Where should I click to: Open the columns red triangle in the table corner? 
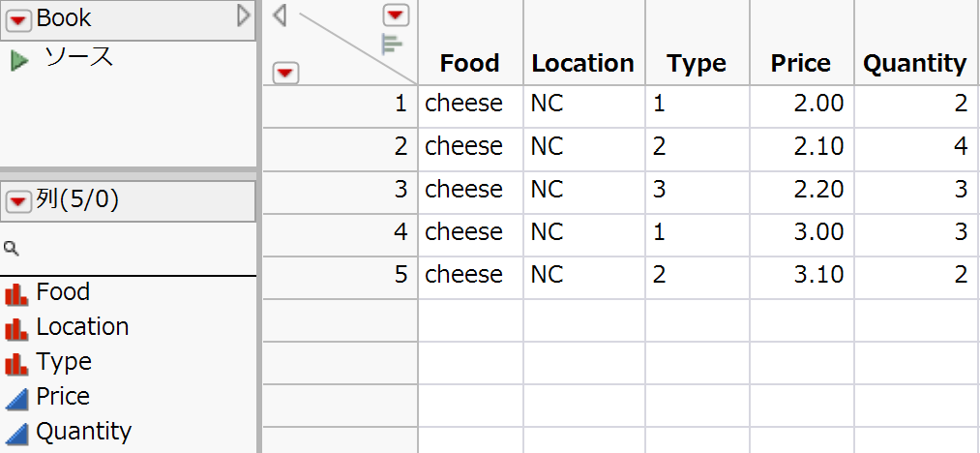coord(397,15)
